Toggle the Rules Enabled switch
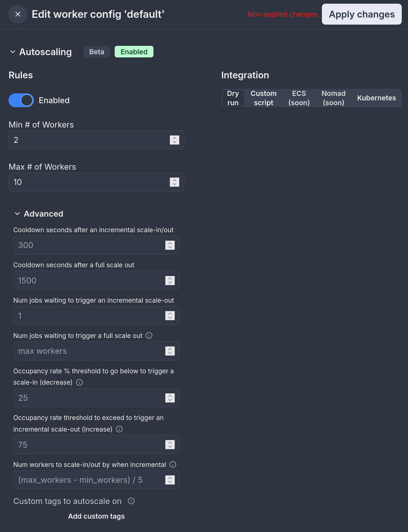The width and height of the screenshot is (408, 532). [21, 100]
